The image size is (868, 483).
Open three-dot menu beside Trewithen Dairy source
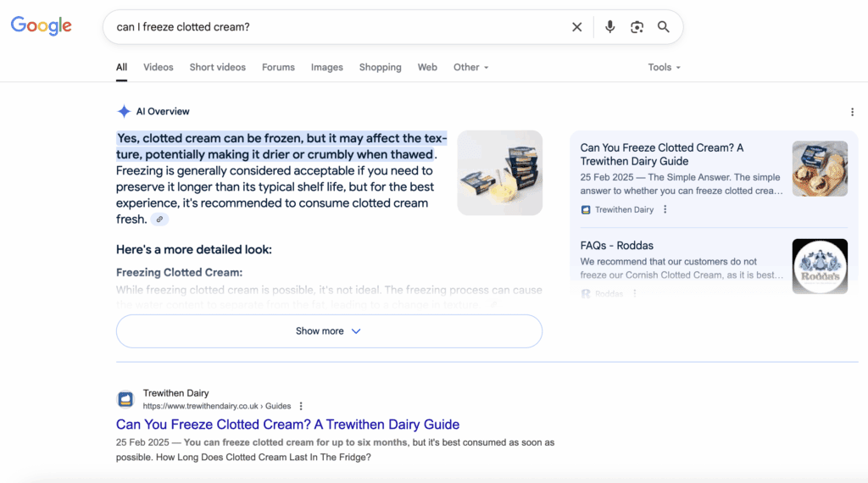(665, 209)
